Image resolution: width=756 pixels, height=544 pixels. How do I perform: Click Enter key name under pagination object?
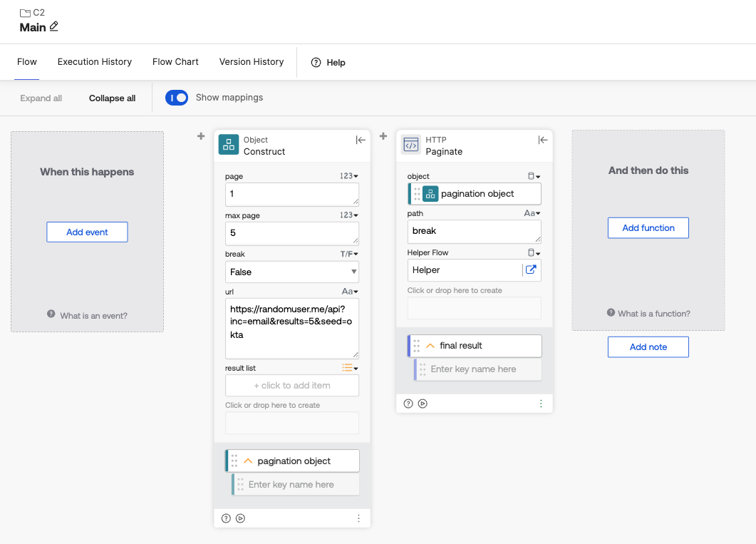point(295,485)
